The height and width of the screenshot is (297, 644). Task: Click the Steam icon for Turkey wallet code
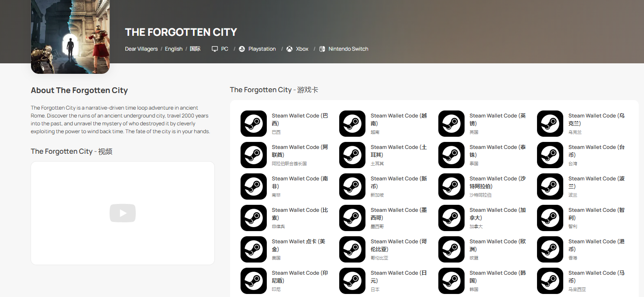(x=352, y=155)
